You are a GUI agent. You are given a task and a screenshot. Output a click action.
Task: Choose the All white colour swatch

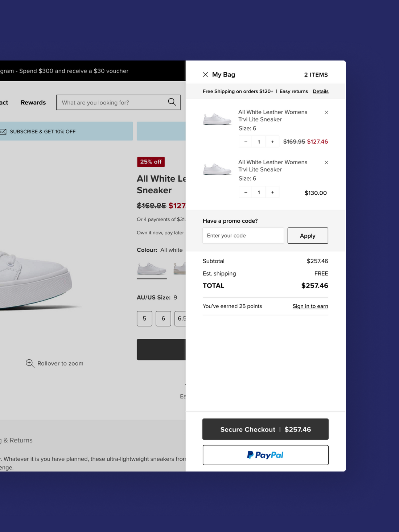(x=152, y=269)
